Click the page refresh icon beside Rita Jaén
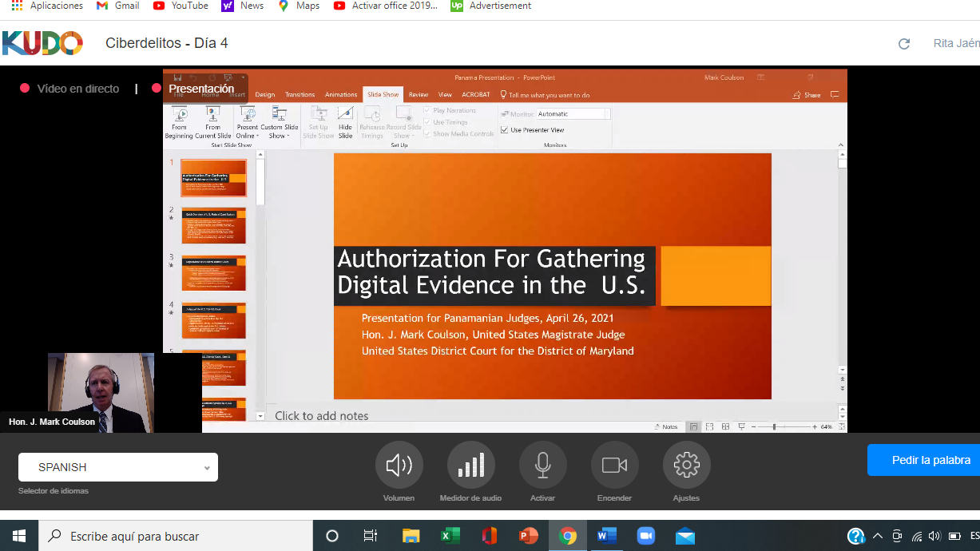The width and height of the screenshot is (980, 551). (x=904, y=44)
